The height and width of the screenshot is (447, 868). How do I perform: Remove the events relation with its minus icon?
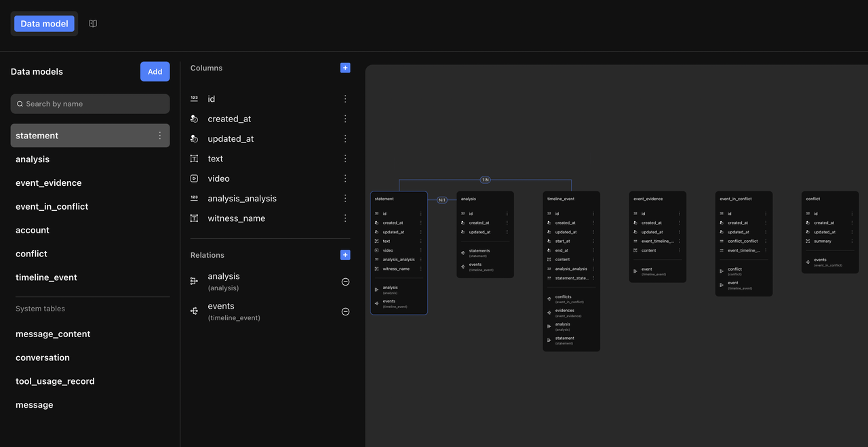coord(345,311)
